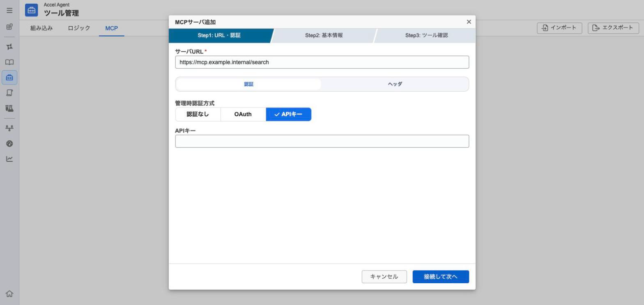Go to Step2: 基本情報 step
This screenshot has width=644, height=305.
pyautogui.click(x=324, y=36)
